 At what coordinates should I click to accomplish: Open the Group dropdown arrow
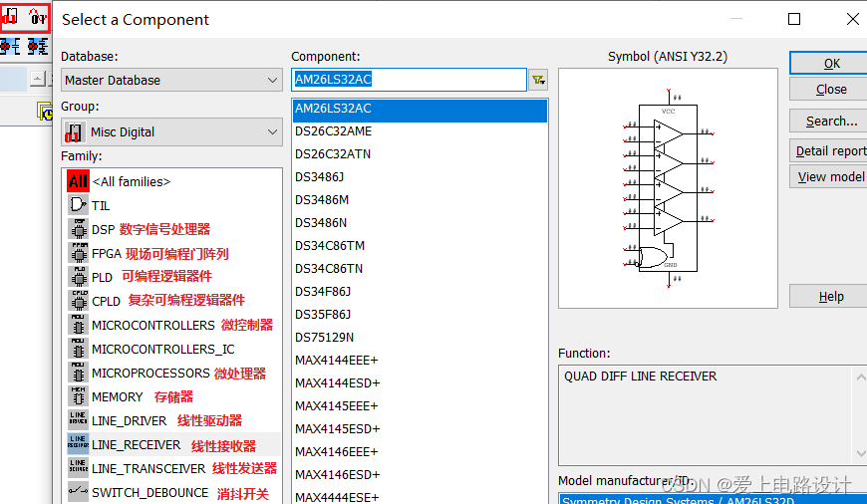coord(272,132)
